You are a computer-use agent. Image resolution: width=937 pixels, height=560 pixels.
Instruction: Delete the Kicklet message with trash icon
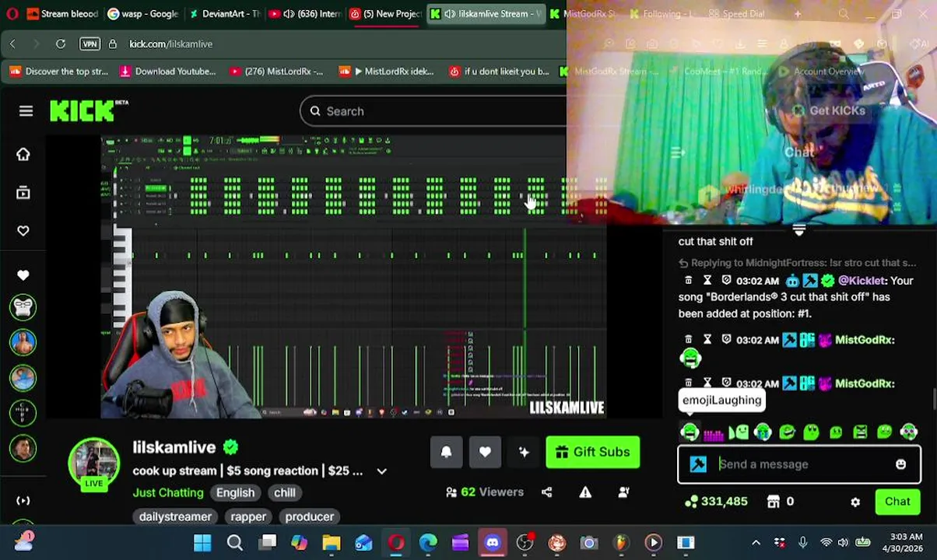click(688, 280)
